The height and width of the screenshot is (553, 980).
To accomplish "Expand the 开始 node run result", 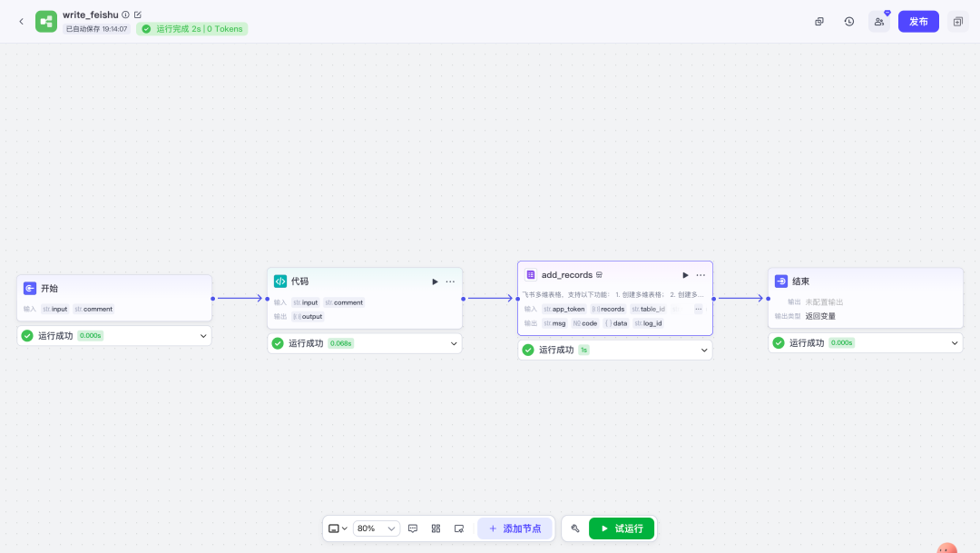I will click(x=203, y=336).
